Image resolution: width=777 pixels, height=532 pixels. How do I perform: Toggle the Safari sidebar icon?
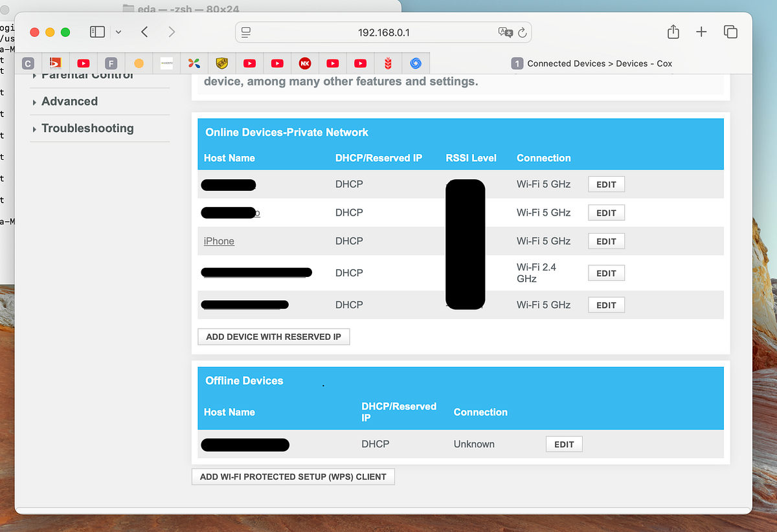(97, 32)
